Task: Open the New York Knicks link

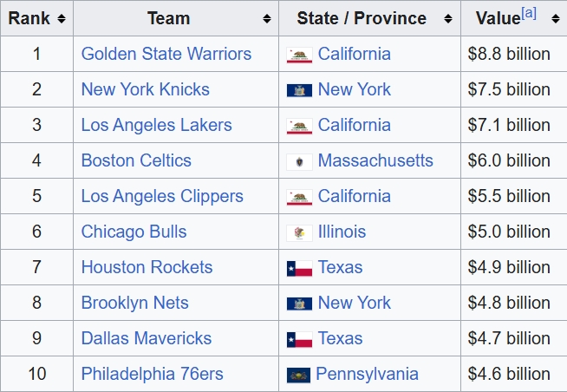Action: [x=145, y=89]
